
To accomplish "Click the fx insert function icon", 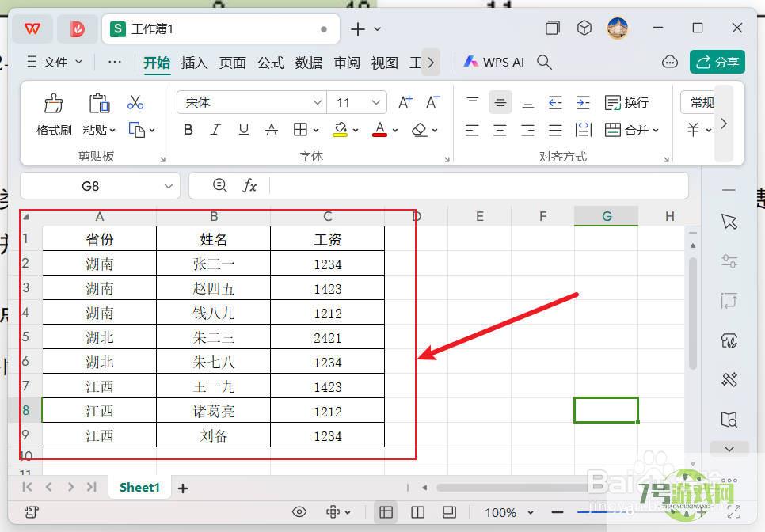I will click(249, 186).
